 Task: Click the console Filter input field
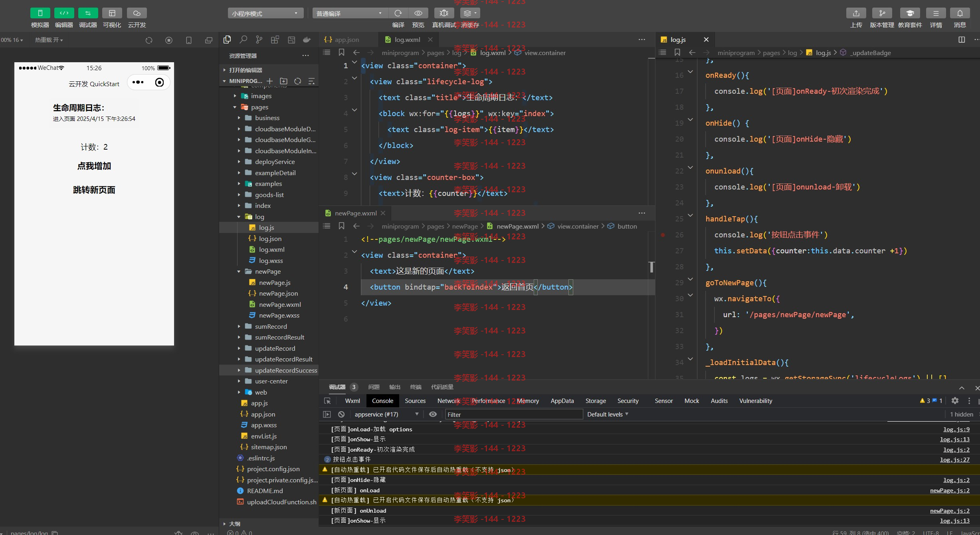point(514,415)
